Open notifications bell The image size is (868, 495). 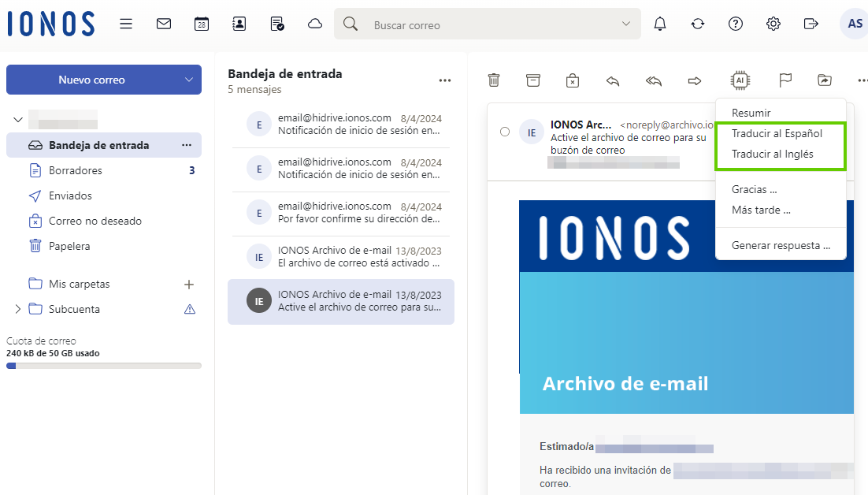point(660,24)
